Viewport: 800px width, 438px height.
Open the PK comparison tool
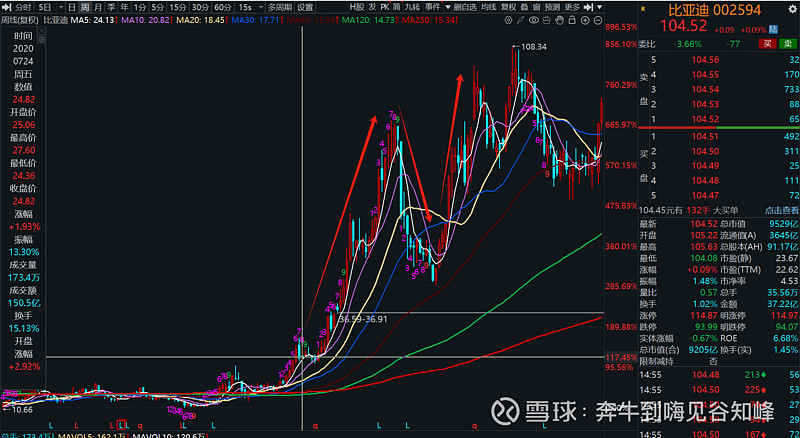385,7
